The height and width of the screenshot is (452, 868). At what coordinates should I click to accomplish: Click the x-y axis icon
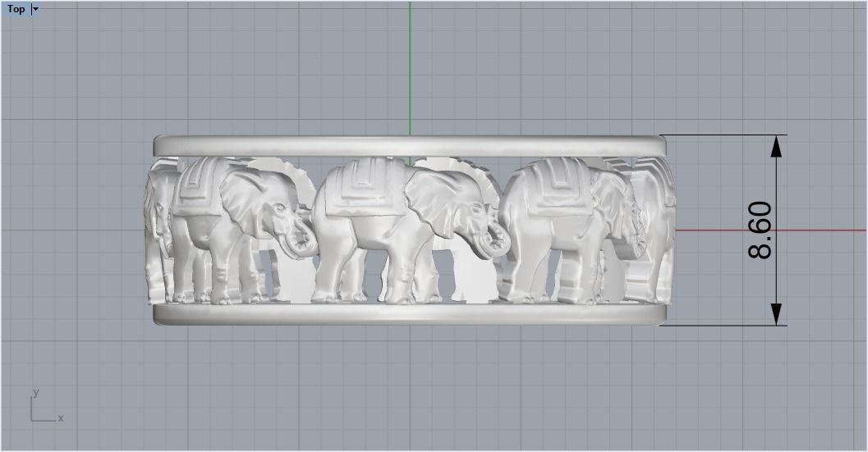tap(47, 405)
